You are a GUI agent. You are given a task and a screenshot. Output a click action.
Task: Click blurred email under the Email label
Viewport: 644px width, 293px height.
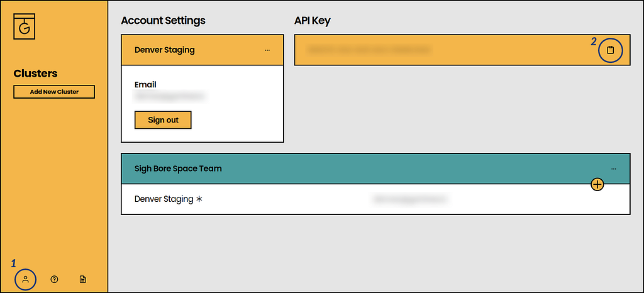coord(170,97)
